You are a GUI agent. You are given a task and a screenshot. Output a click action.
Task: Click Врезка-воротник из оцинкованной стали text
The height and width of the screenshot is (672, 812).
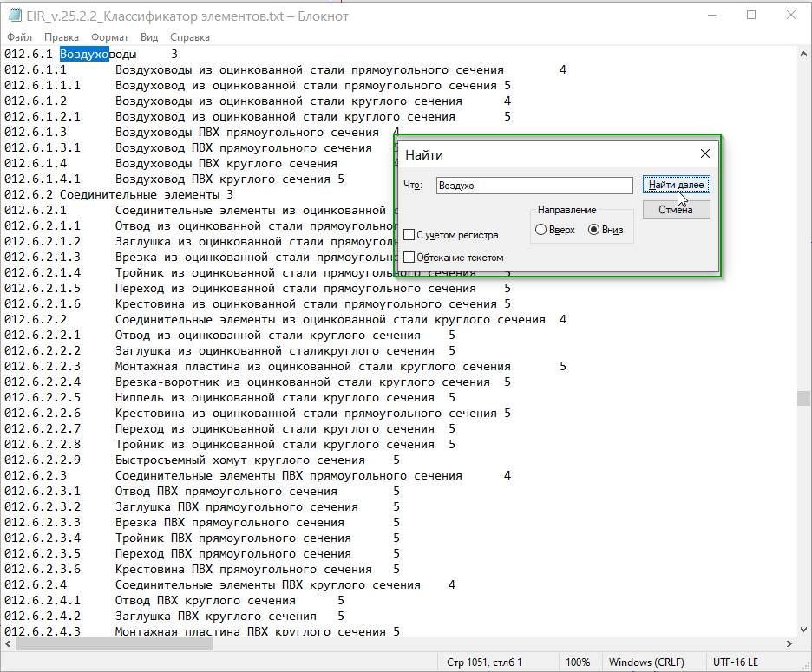[x=303, y=382]
